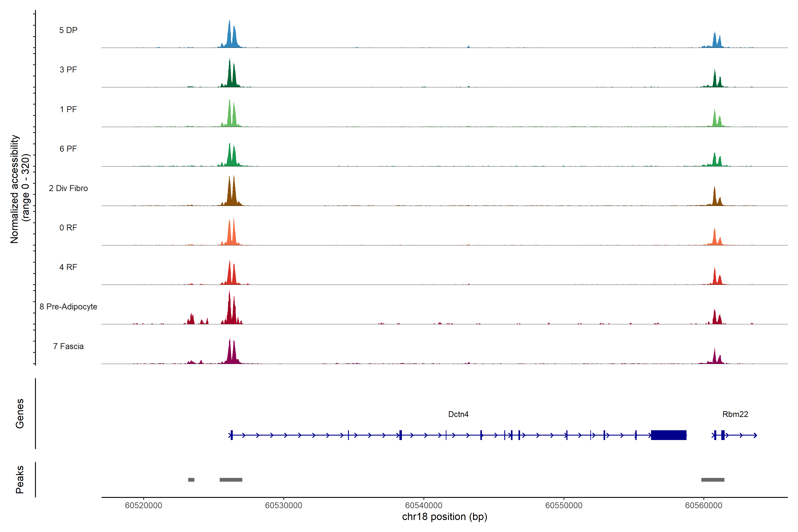Viewport: 798px width, 532px height.
Task: Click the 6 PF track label
Action: pos(68,149)
